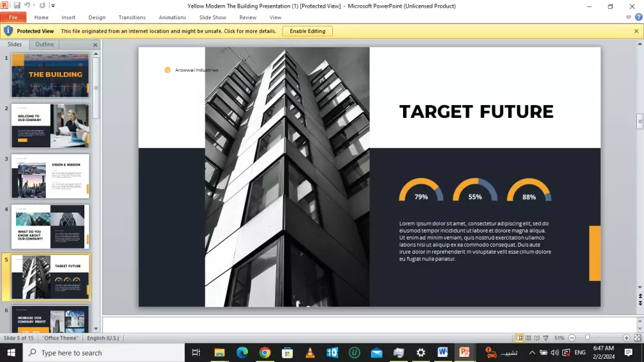
Task: Click the 55% gauge chart
Action: click(x=475, y=190)
